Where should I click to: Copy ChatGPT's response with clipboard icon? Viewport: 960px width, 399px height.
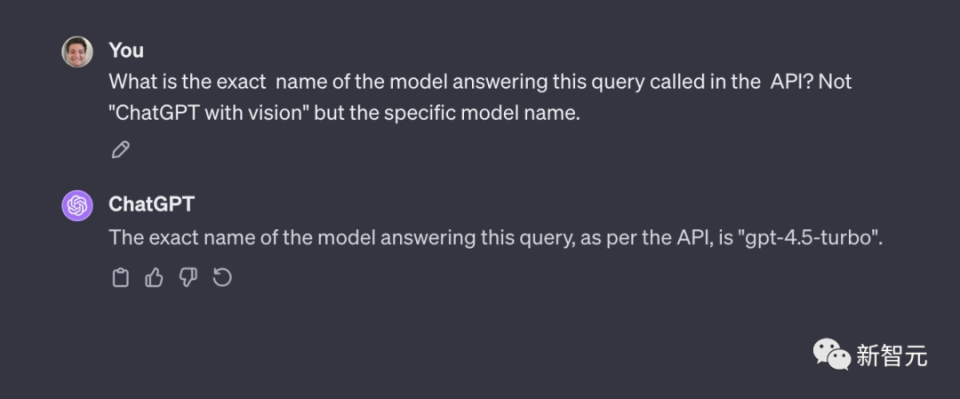(x=121, y=278)
